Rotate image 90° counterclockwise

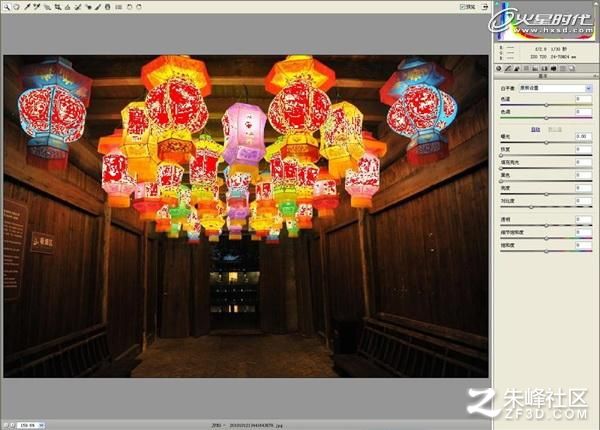(x=129, y=7)
